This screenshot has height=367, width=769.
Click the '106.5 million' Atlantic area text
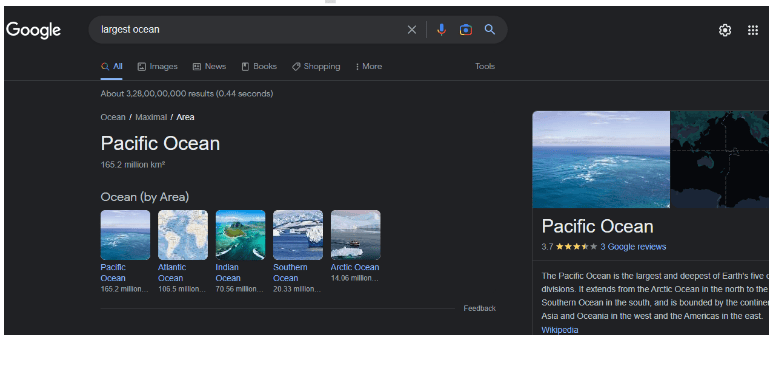tap(182, 289)
